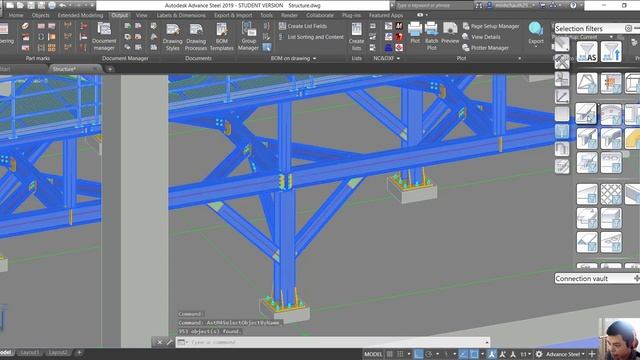This screenshot has width=640, height=360.
Task: Toggle highlighted annotation visibility icon in status bar
Action: (x=492, y=354)
